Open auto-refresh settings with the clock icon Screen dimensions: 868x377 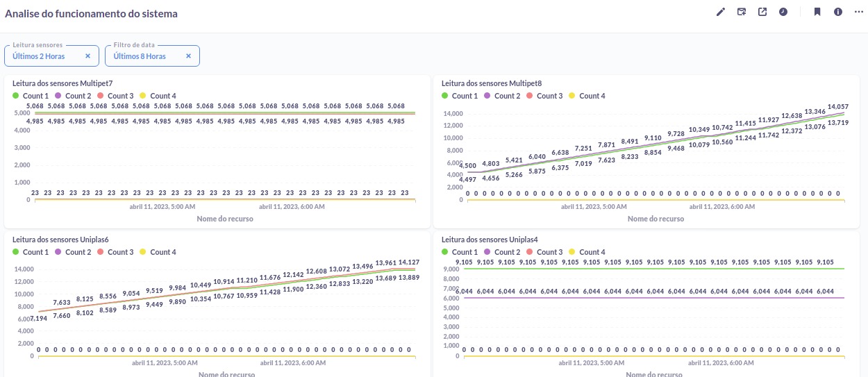(x=783, y=12)
